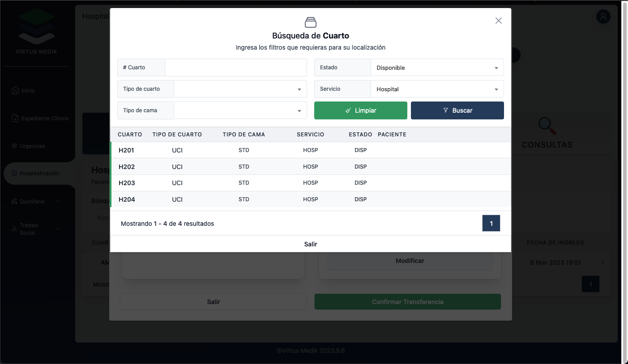Select the Hospitalización sidebar item
The height and width of the screenshot is (364, 628).
[x=39, y=174]
